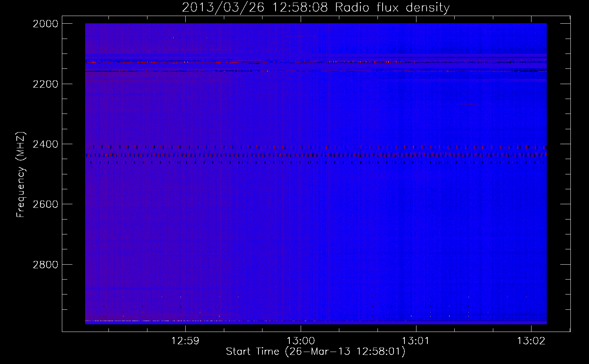Select the 2600 frequency tick label

[x=46, y=204]
